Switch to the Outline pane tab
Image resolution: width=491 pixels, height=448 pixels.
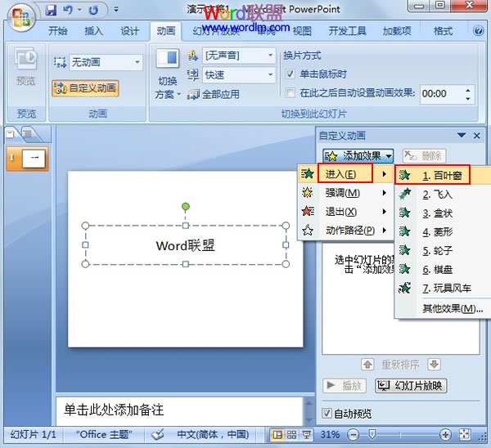[x=28, y=135]
